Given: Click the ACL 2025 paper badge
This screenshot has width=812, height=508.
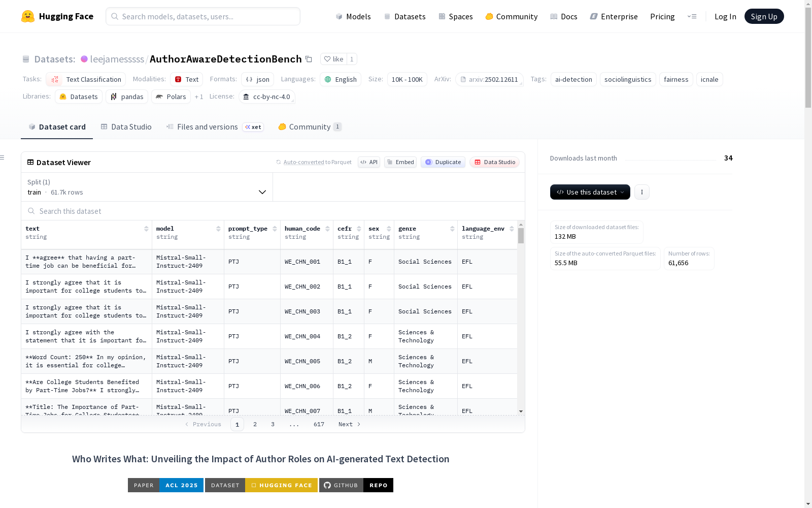Looking at the screenshot, I should (x=165, y=485).
